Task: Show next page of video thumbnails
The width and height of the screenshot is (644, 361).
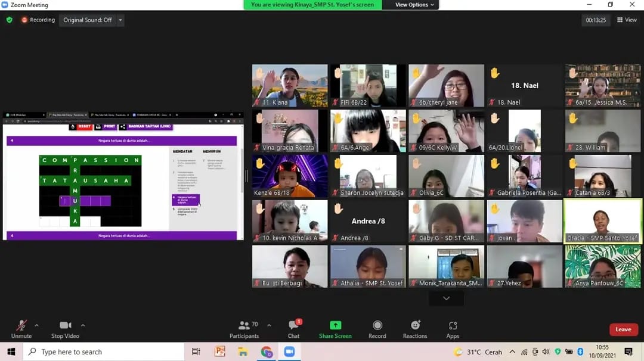Action: pyautogui.click(x=446, y=298)
